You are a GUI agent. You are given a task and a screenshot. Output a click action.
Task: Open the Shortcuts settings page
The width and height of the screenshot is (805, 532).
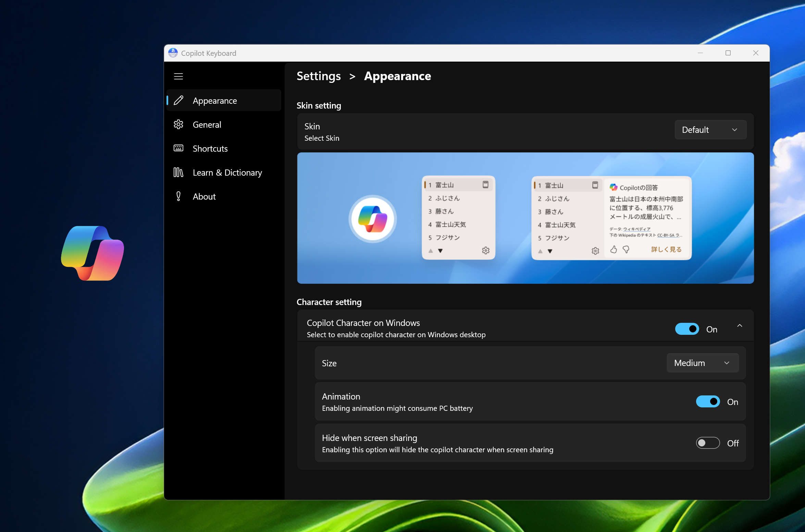pyautogui.click(x=210, y=149)
